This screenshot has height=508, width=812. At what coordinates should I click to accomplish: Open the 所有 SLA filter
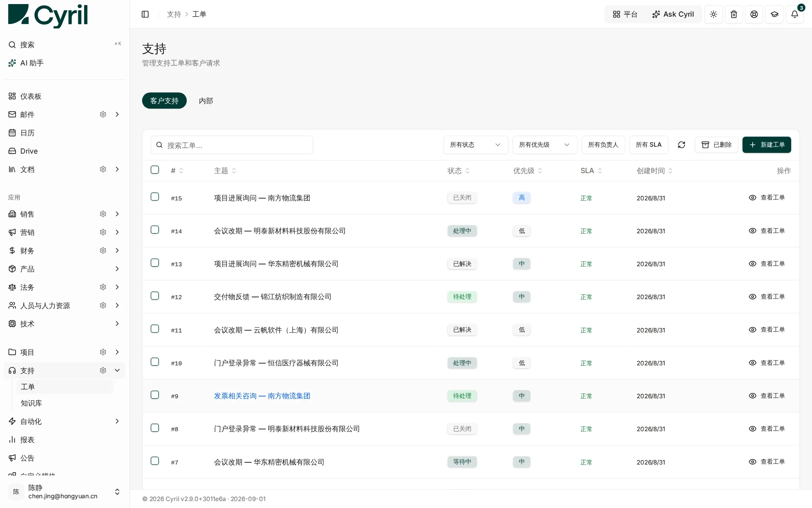tap(649, 145)
